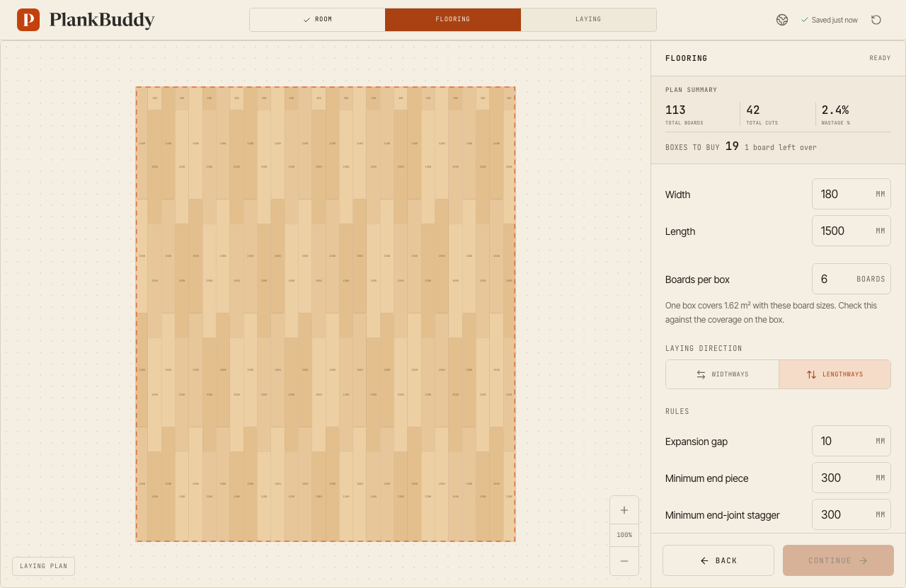Screen dimensions: 906x588
Task: Click the 2.4% wastage value
Action: (x=835, y=110)
